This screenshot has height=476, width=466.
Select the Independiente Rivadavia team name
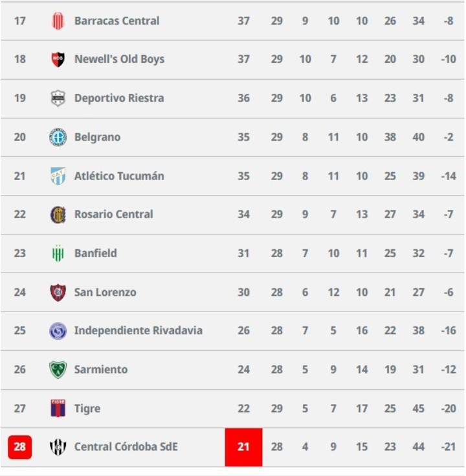138,330
